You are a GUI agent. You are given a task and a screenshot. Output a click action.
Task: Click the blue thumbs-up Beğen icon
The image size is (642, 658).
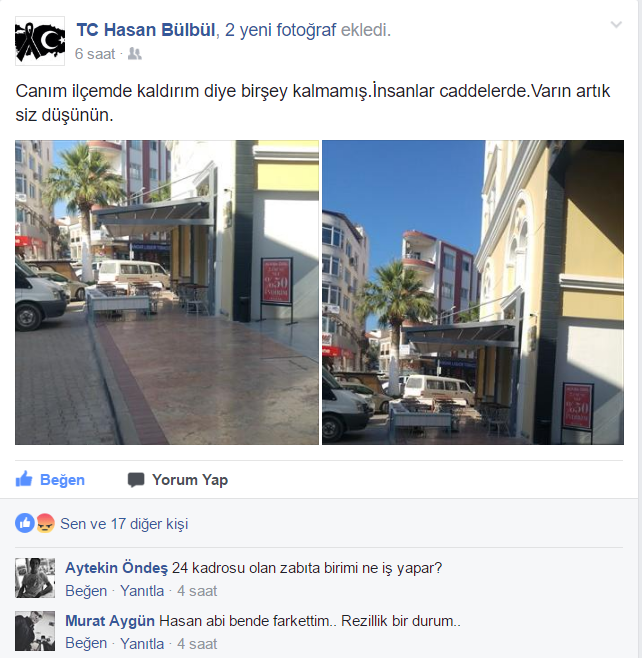(x=24, y=479)
